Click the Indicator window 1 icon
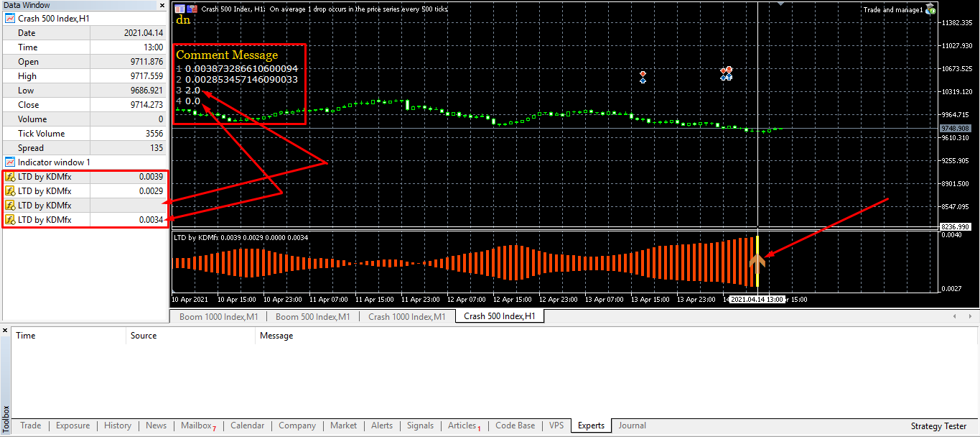This screenshot has width=980, height=437. (x=10, y=162)
